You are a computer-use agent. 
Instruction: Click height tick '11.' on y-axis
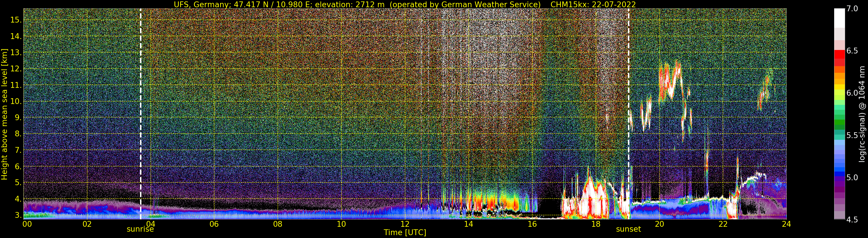tap(16, 85)
